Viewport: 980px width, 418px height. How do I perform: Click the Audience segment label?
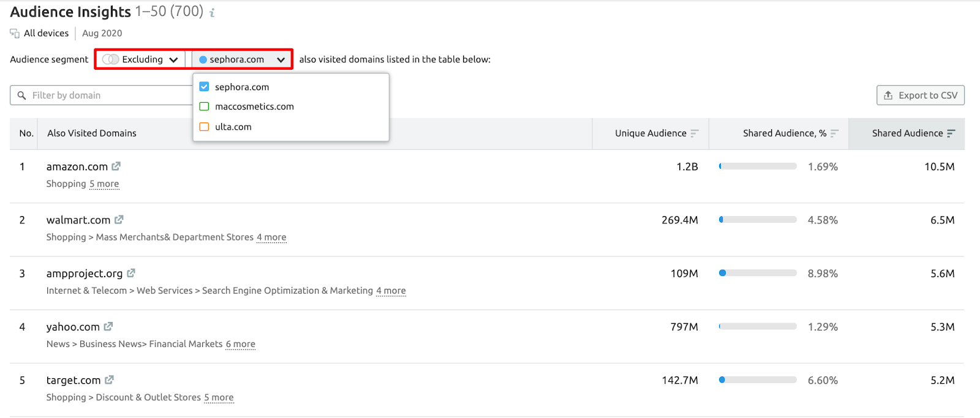(x=49, y=59)
